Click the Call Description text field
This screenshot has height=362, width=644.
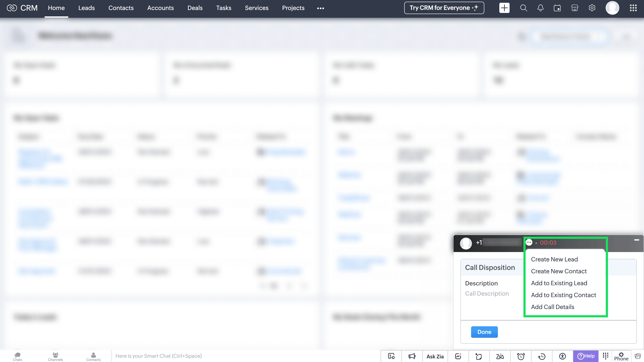487,294
